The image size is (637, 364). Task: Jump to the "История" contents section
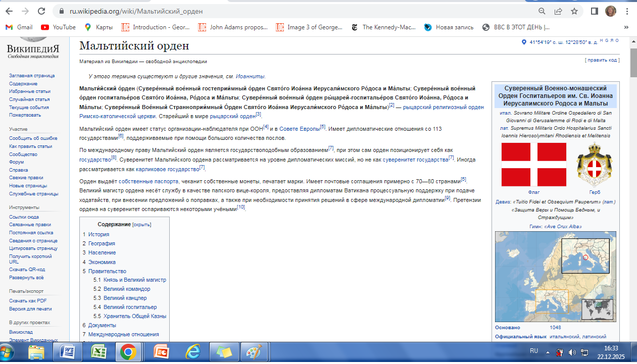pyautogui.click(x=99, y=234)
